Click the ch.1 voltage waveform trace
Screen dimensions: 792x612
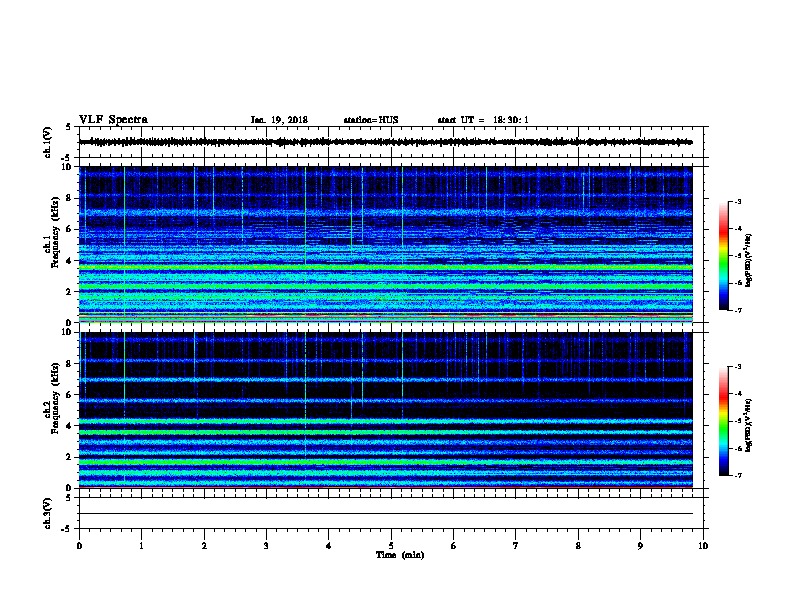point(385,142)
